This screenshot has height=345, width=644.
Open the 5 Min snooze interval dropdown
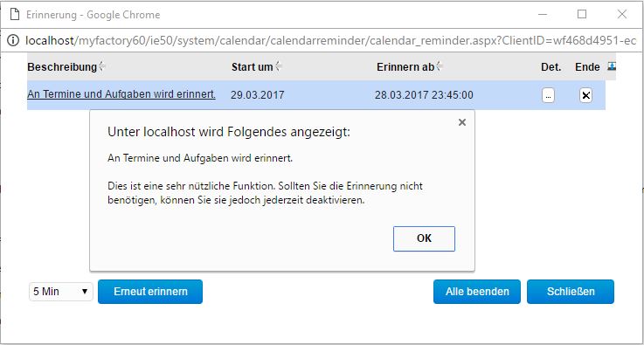(x=61, y=292)
